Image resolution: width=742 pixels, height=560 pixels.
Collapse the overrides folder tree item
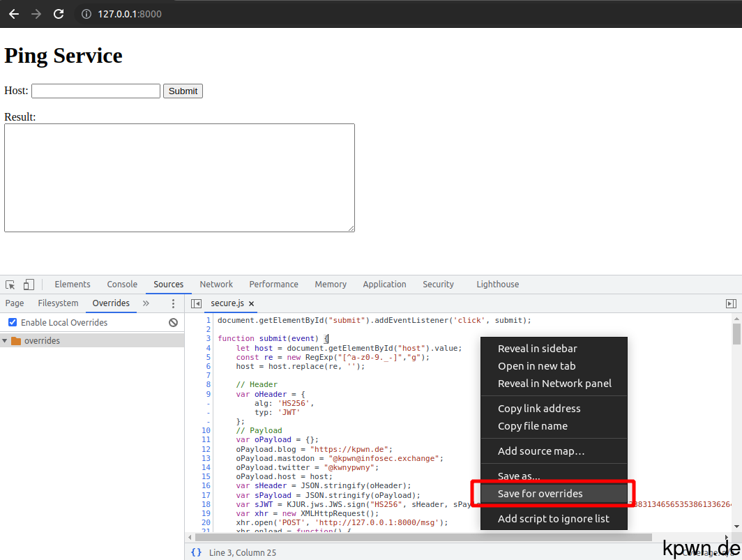[x=6, y=340]
